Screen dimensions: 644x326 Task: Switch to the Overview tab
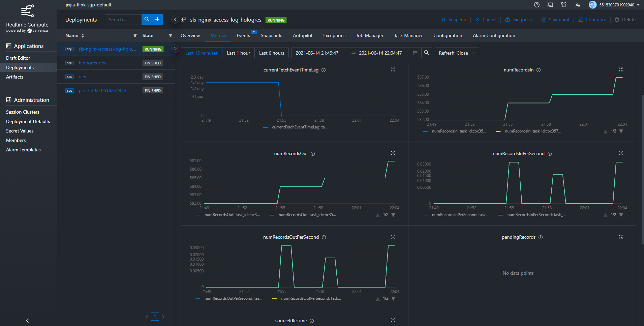point(190,35)
